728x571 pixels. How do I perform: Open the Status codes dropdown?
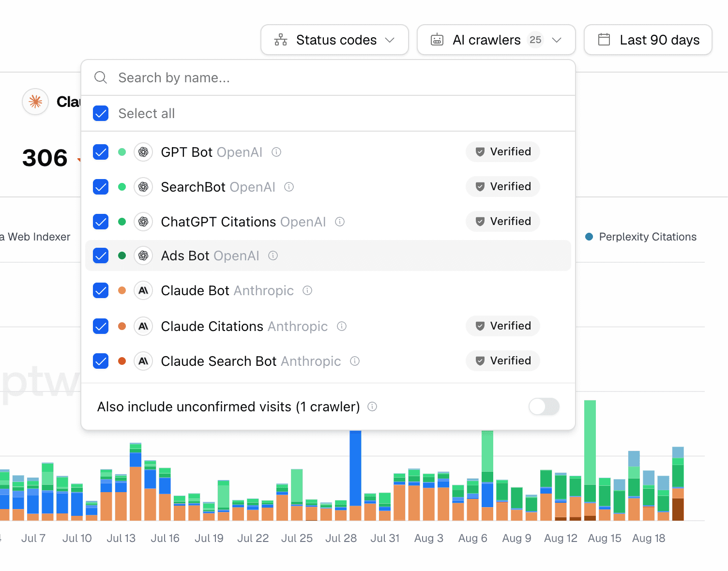click(x=334, y=40)
